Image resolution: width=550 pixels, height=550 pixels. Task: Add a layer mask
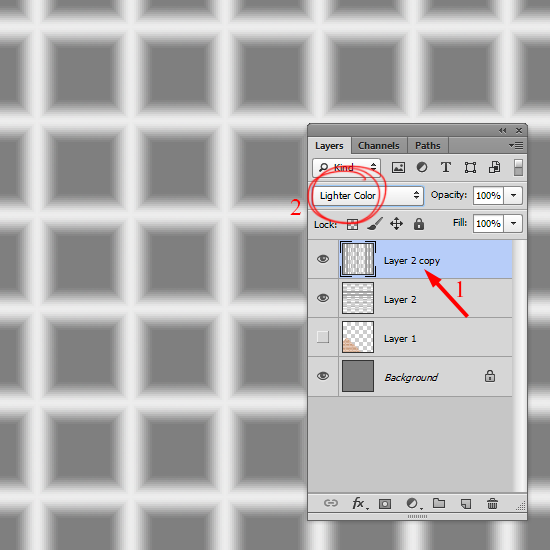click(385, 504)
